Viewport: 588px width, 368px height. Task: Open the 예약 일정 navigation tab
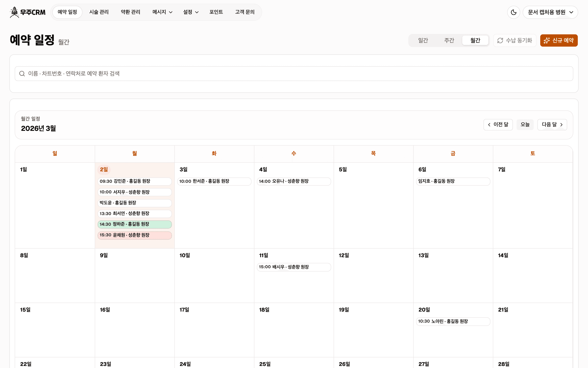pos(67,12)
